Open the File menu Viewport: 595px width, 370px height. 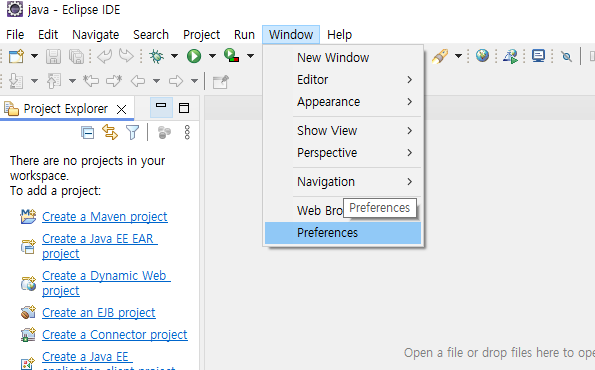coord(15,35)
